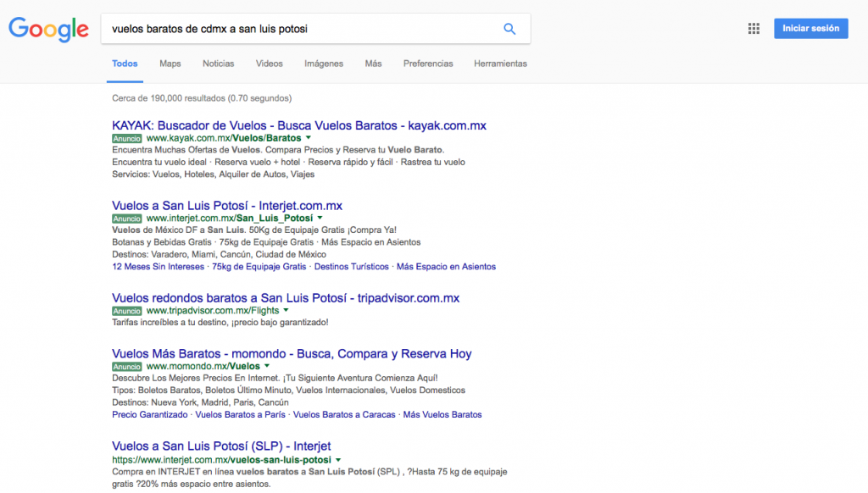Viewport: 868px width, 493px height.
Task: Click the magnifying glass search icon
Action: coord(509,29)
